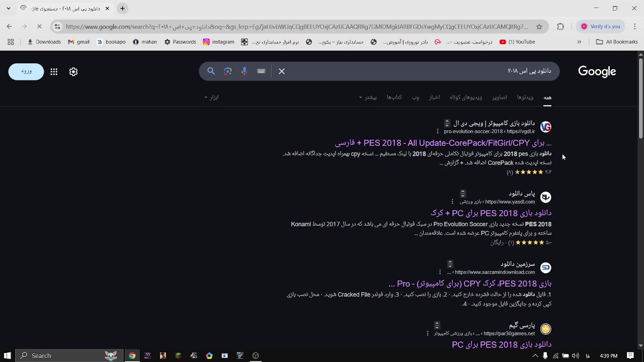
Task: Open the vgdl.ir result favicon
Action: pyautogui.click(x=546, y=127)
